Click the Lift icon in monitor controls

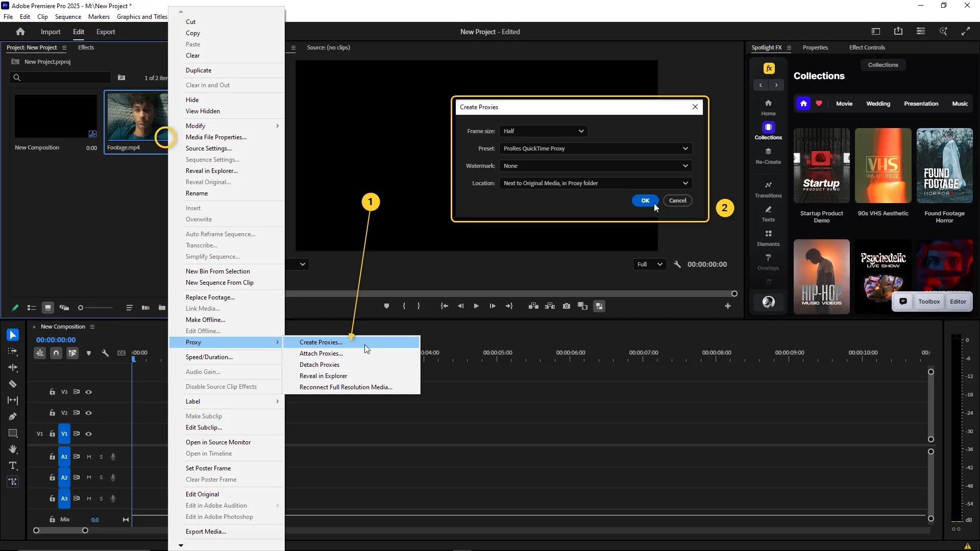point(533,306)
